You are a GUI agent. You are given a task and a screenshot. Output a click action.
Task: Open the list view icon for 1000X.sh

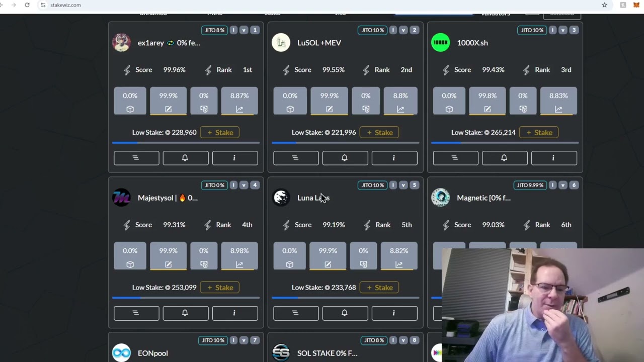[455, 158]
